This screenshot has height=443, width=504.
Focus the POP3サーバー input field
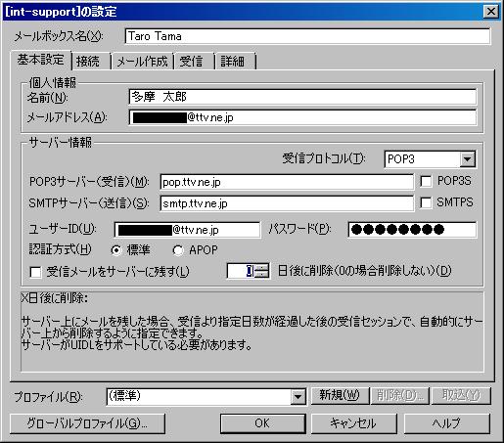point(287,182)
